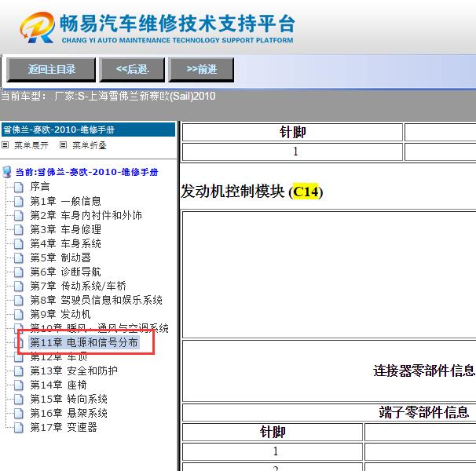Click 端子零部件信息 table header
Image resolution: width=476 pixels, height=471 pixels.
click(424, 412)
